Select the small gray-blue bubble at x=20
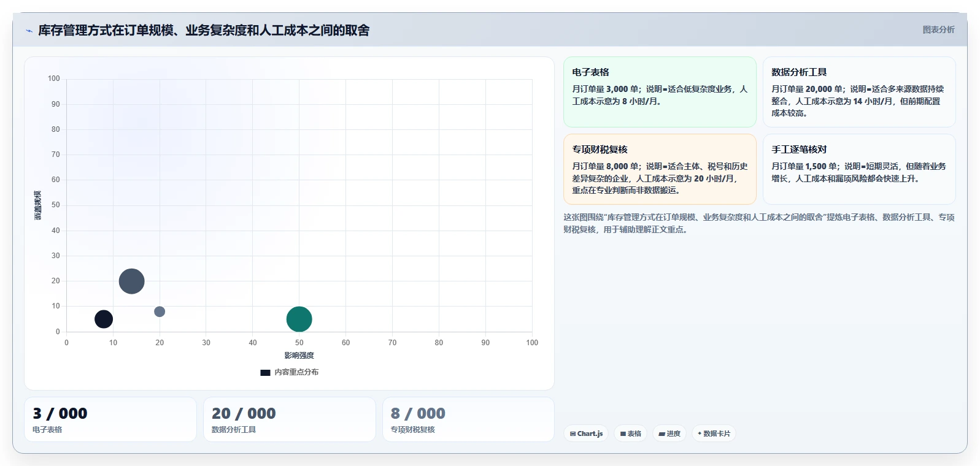This screenshot has width=980, height=466. pos(160,311)
